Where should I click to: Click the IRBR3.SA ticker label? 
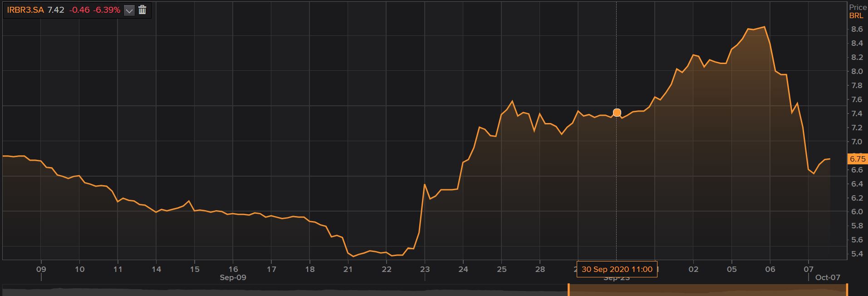point(25,10)
